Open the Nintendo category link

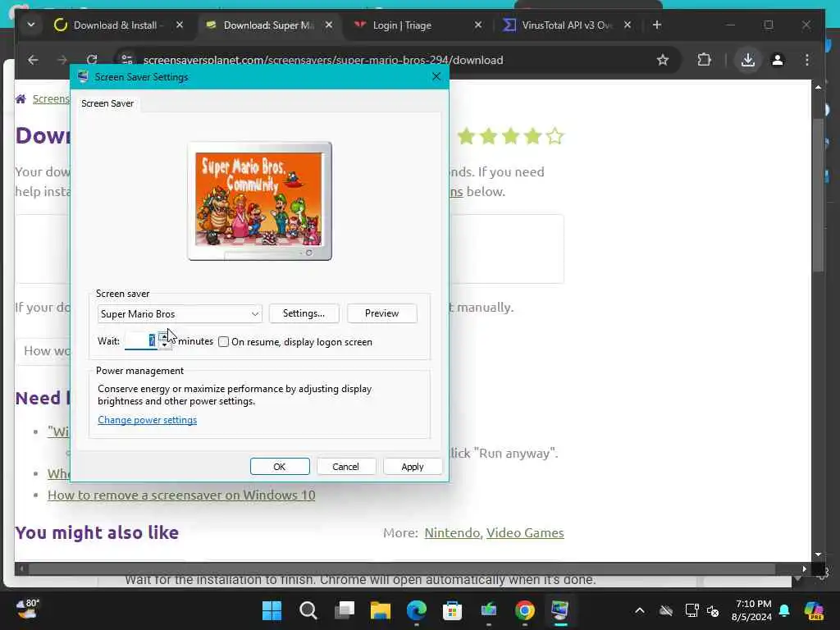coord(453,533)
